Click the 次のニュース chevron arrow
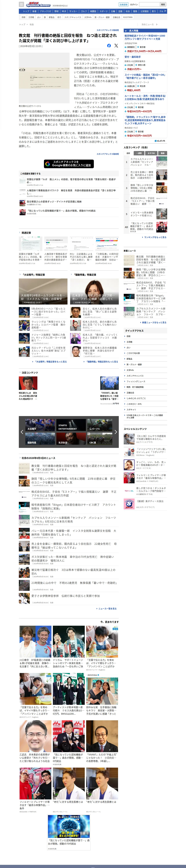The image size is (186, 868). click(x=157, y=25)
